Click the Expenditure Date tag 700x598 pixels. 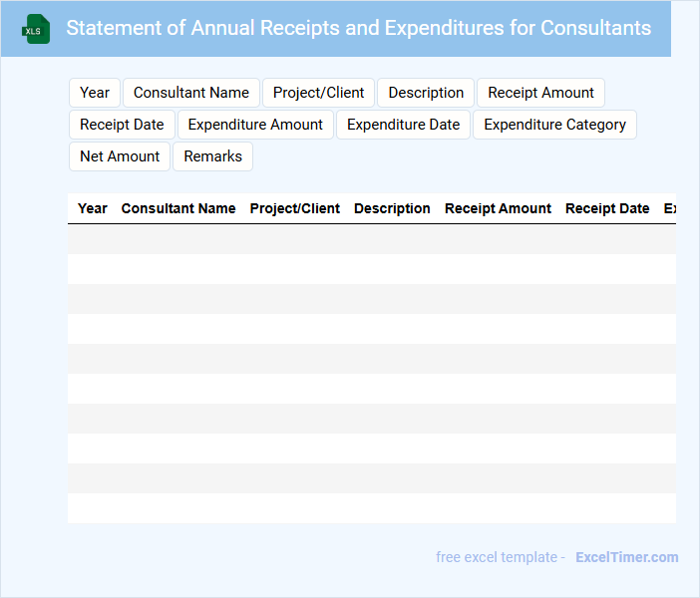click(403, 125)
